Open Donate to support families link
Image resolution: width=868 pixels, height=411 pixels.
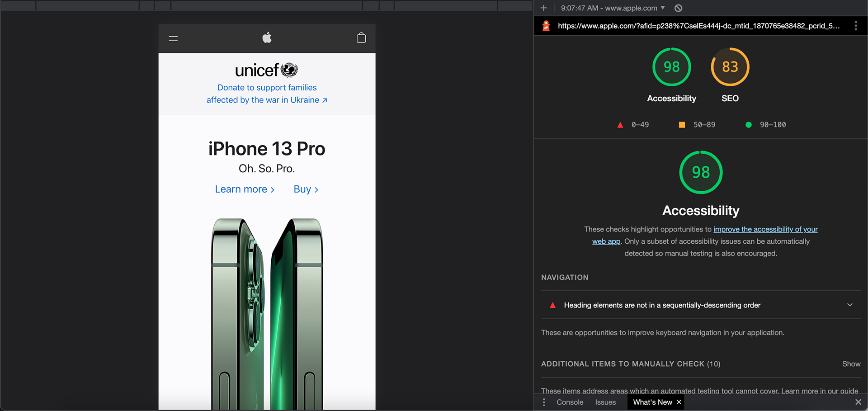pos(267,94)
